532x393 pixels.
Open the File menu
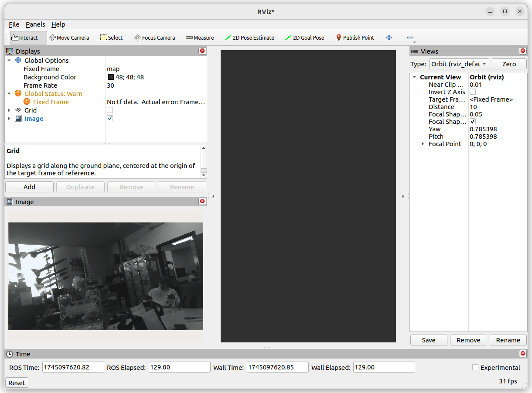pos(14,24)
